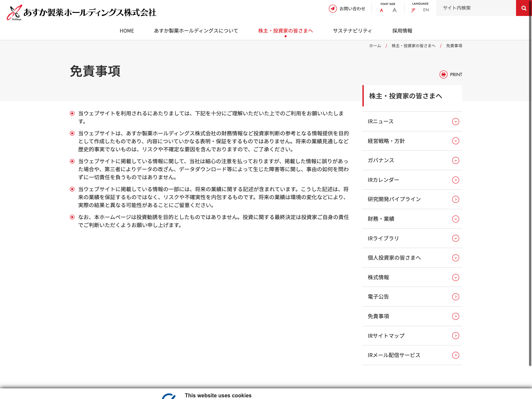Image resolution: width=532 pixels, height=399 pixels.
Task: Click arrow icon beside IRサイトマップ
Action: (x=456, y=336)
